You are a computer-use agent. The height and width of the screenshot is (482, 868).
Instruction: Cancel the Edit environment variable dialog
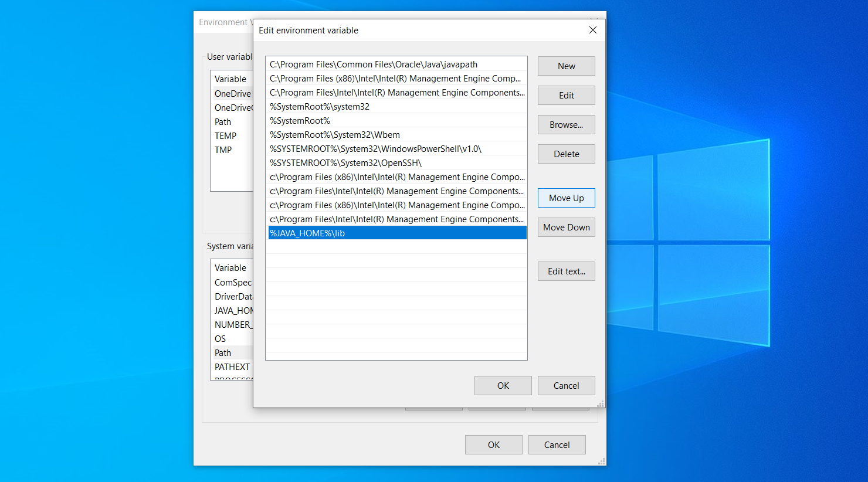pyautogui.click(x=566, y=386)
